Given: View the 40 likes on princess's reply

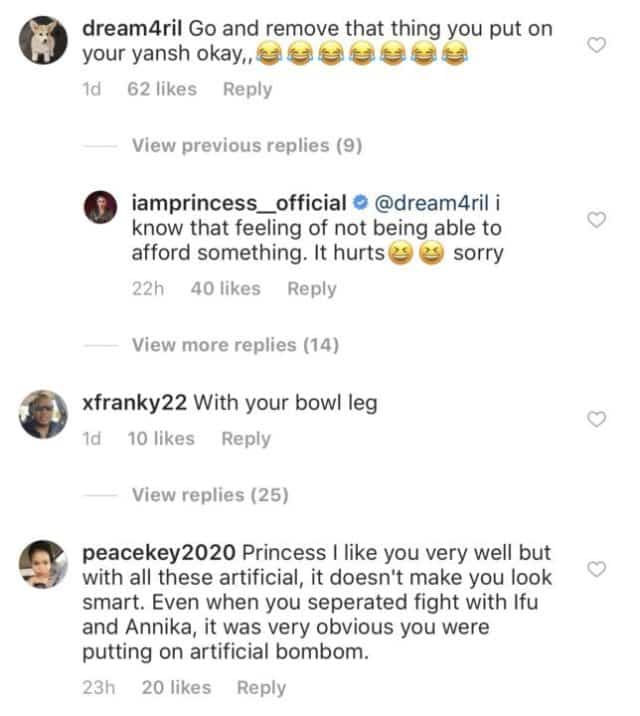Looking at the screenshot, I should point(225,289).
